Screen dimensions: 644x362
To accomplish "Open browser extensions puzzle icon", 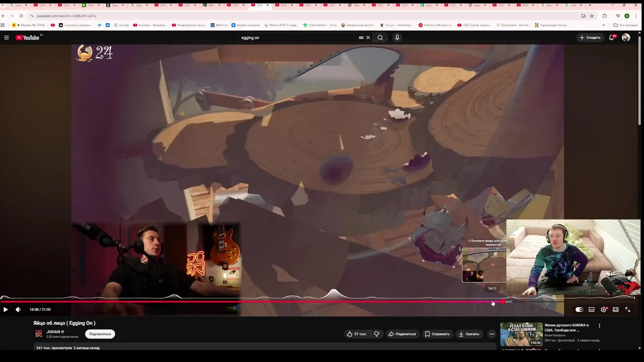I will click(604, 16).
